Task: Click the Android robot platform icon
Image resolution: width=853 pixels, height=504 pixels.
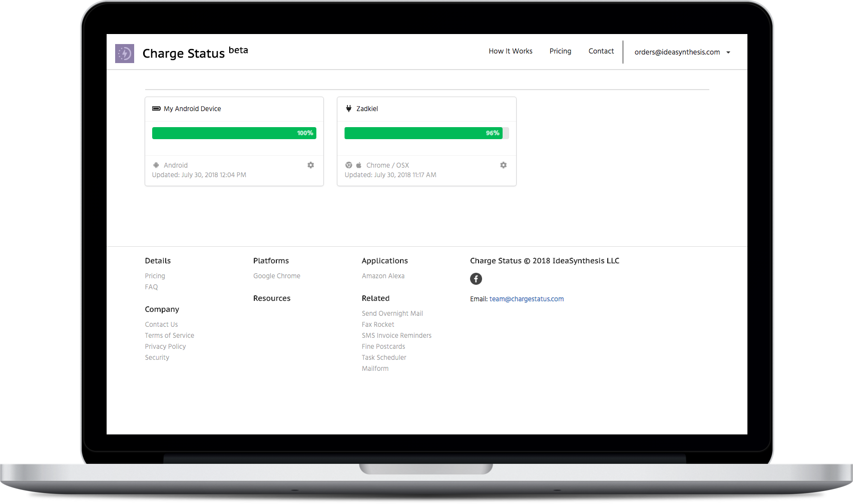Action: coord(156,165)
